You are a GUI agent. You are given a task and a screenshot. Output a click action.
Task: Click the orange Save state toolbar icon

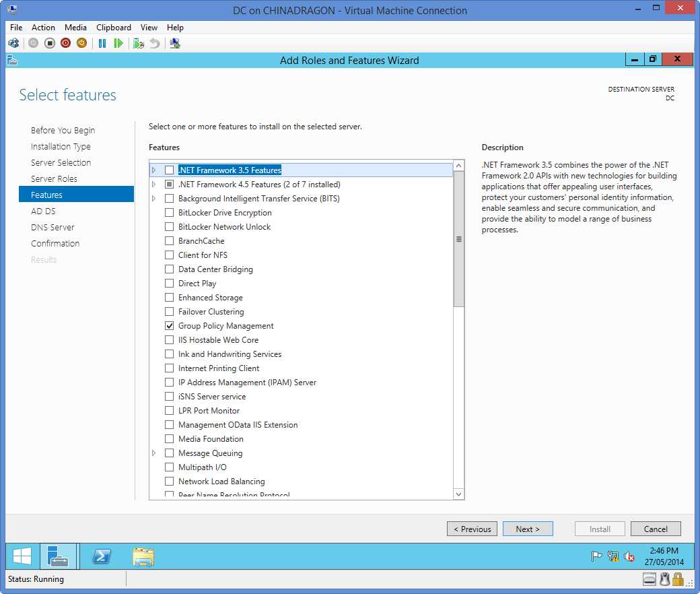coord(81,43)
